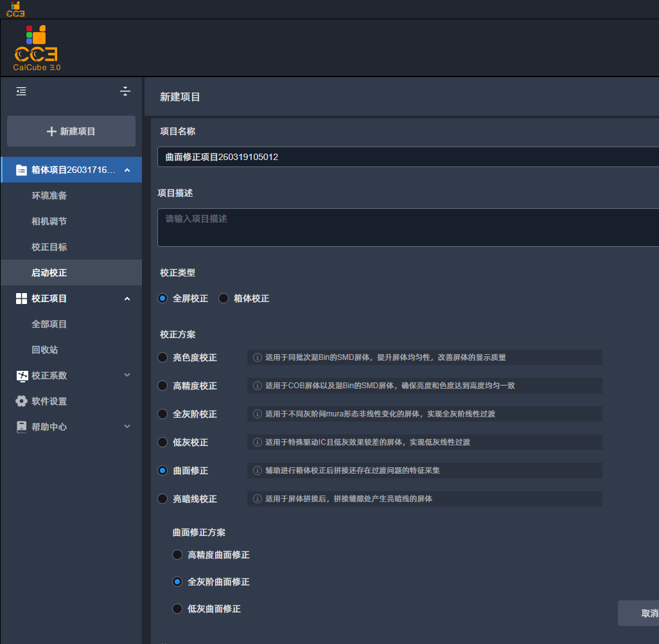Collapse the 箱体项目 tree chevron

coord(127,170)
